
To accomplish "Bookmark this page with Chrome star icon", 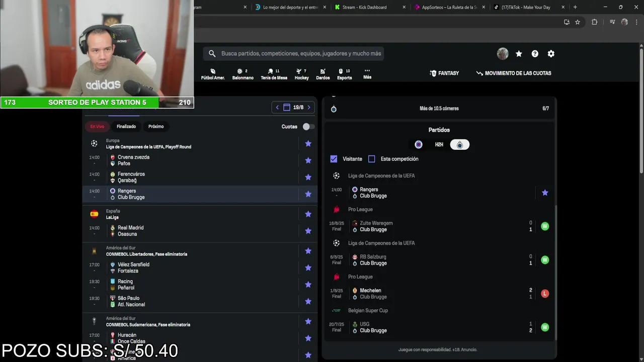I will [x=578, y=22].
